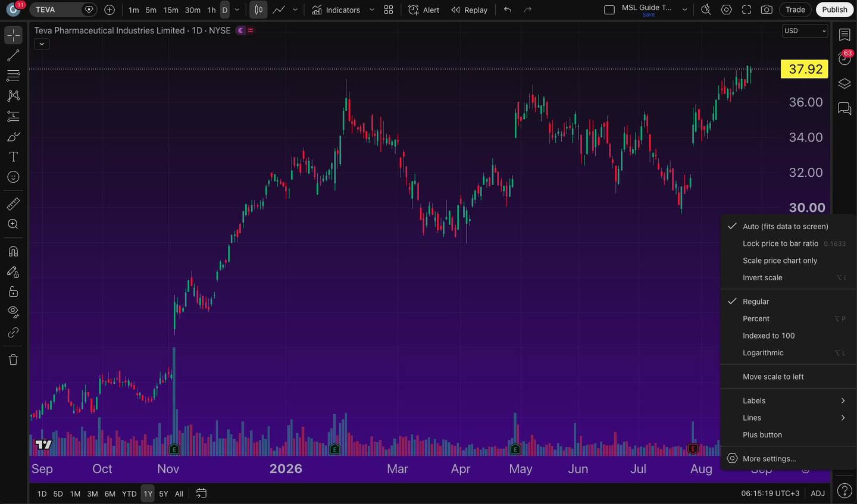This screenshot has height=504, width=857.
Task: Open chart settings gear icon
Action: (727, 10)
